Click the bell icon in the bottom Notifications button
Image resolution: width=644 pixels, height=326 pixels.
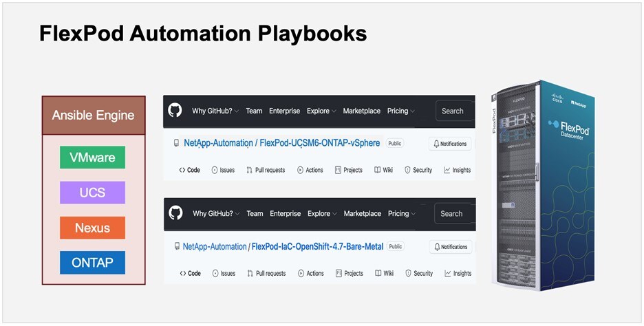tap(437, 247)
